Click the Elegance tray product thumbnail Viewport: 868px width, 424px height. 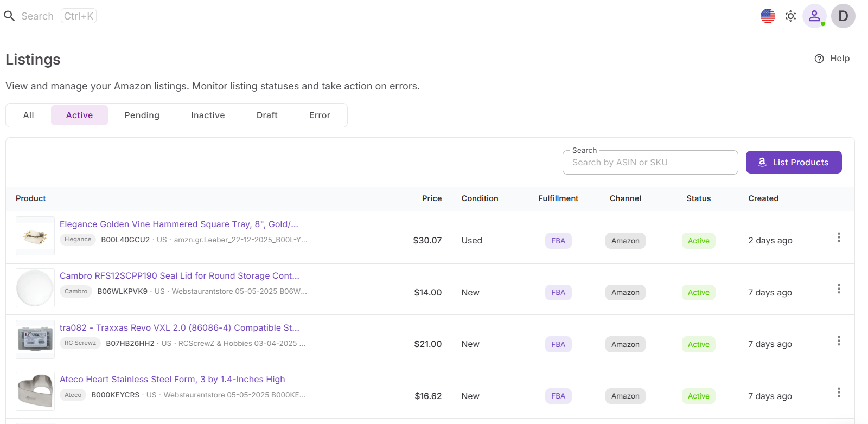tap(35, 236)
